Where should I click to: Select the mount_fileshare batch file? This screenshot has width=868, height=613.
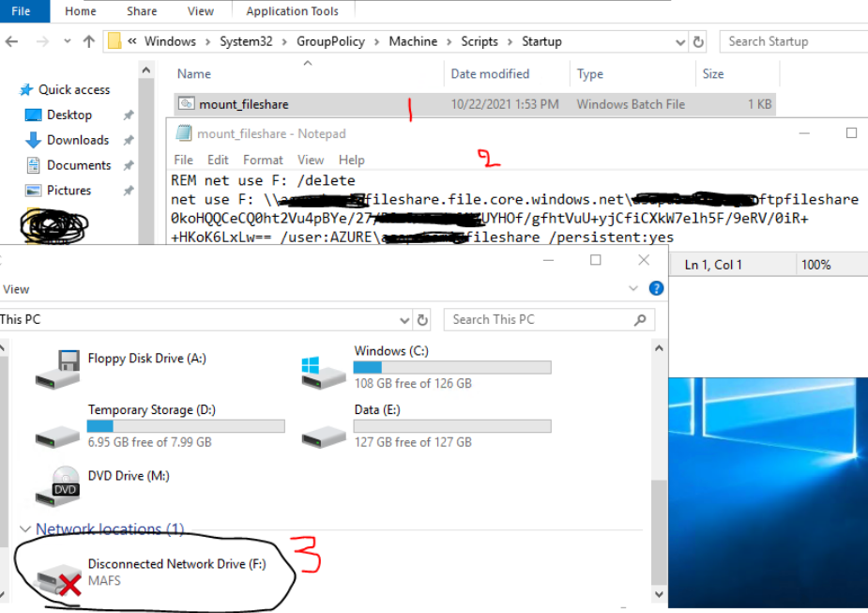pyautogui.click(x=475, y=104)
